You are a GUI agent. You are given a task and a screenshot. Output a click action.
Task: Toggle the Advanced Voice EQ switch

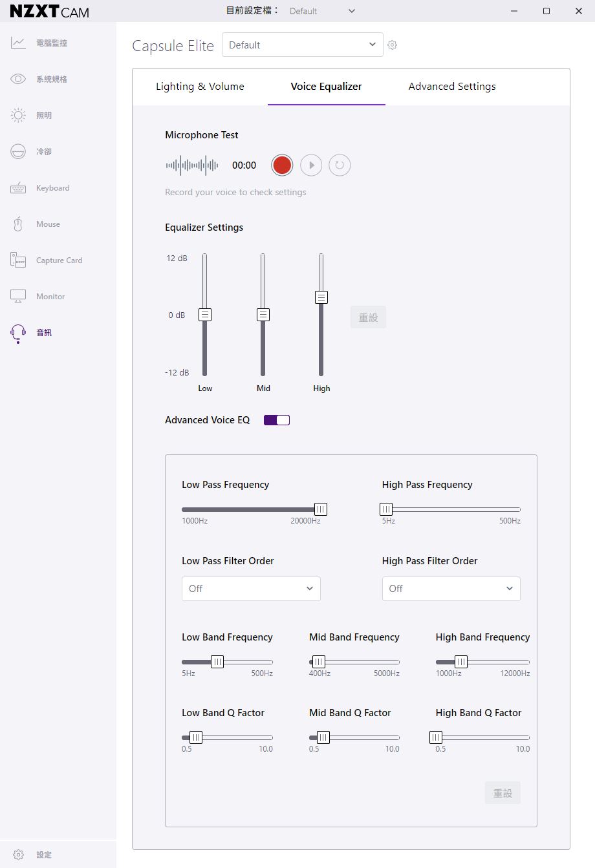click(x=277, y=420)
